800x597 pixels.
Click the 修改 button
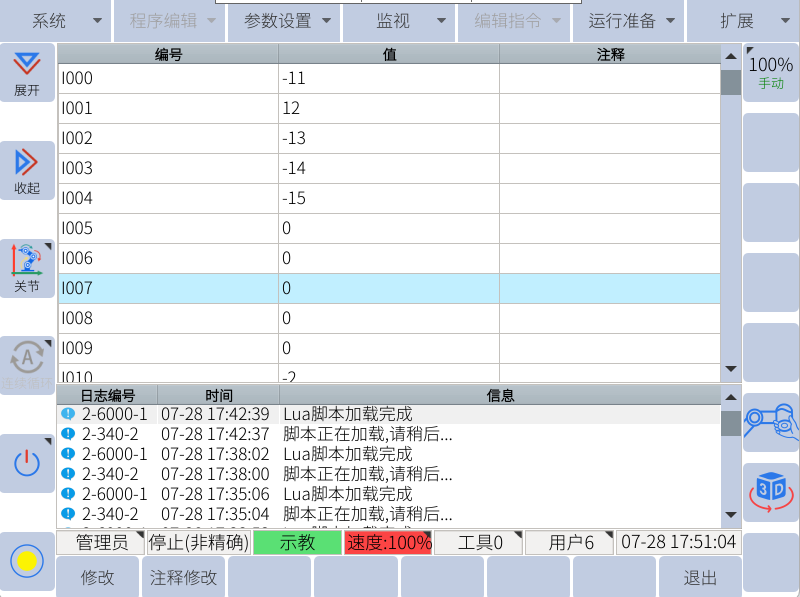pos(97,578)
